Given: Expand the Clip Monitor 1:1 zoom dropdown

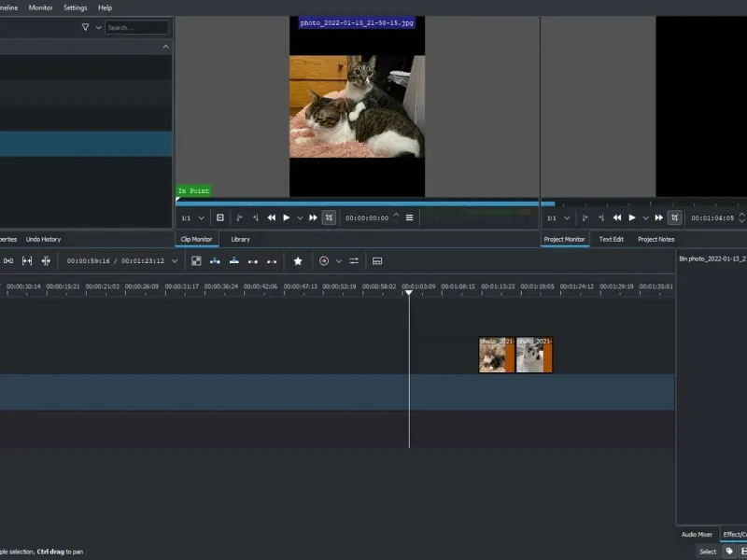Looking at the screenshot, I should 201,217.
